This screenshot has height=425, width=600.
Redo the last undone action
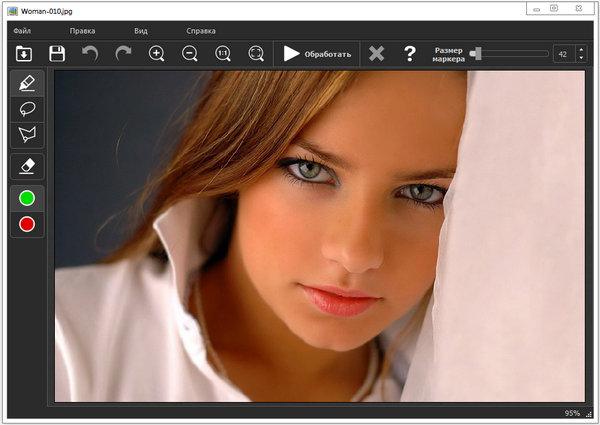click(123, 53)
